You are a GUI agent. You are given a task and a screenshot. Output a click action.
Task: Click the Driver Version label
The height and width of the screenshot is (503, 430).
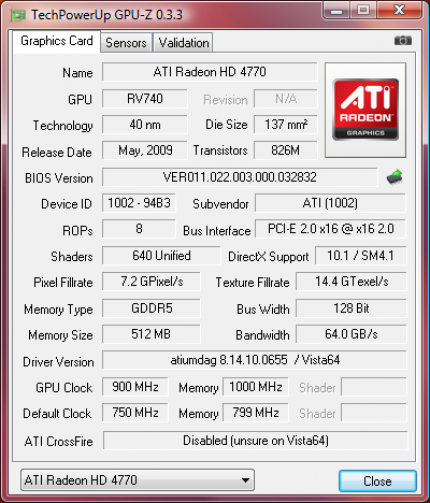[58, 362]
